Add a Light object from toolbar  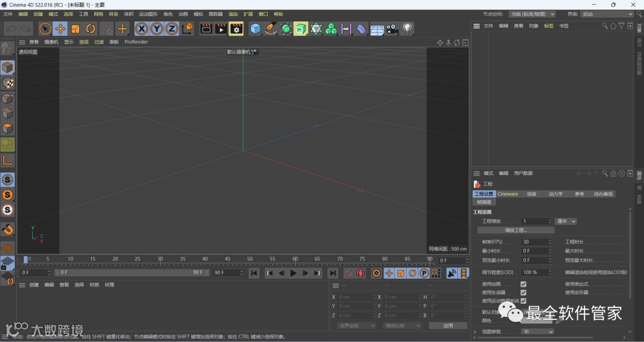tap(407, 29)
